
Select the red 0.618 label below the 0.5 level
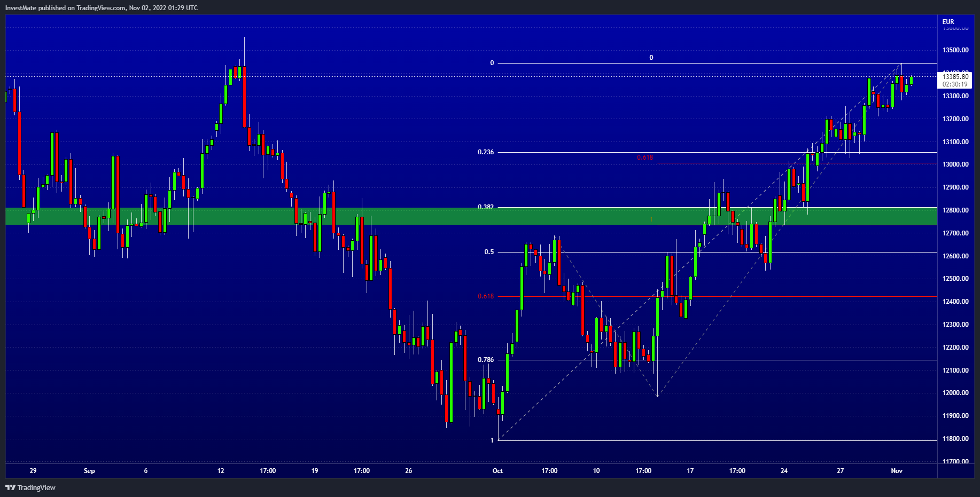click(486, 296)
